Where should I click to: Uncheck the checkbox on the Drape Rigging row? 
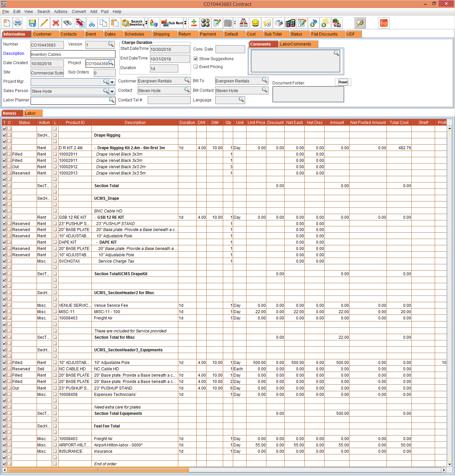[4, 135]
